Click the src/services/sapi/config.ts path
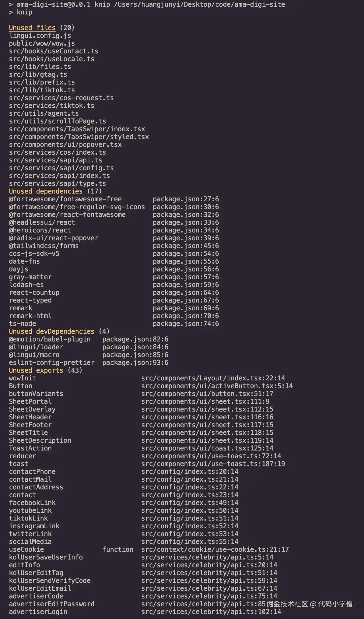 point(61,168)
